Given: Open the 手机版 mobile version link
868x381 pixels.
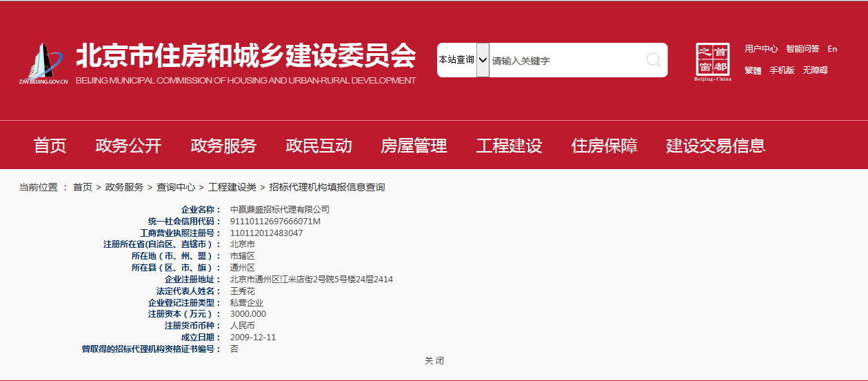Looking at the screenshot, I should tap(782, 70).
